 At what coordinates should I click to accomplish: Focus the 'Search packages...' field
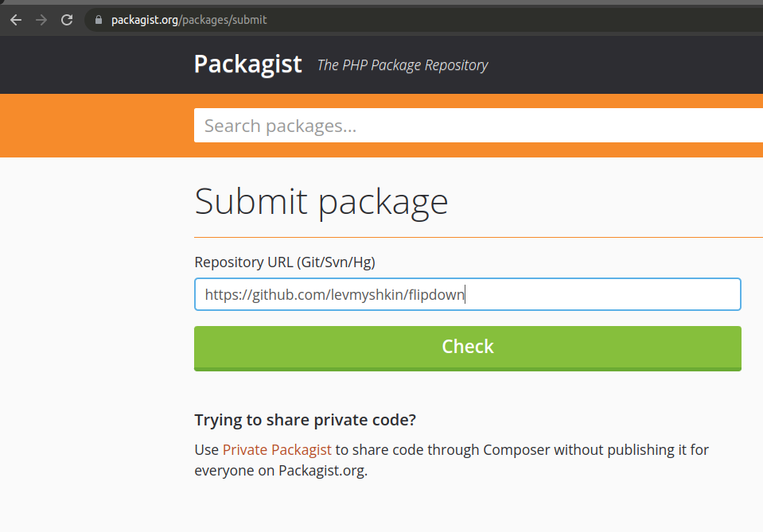[477, 125]
